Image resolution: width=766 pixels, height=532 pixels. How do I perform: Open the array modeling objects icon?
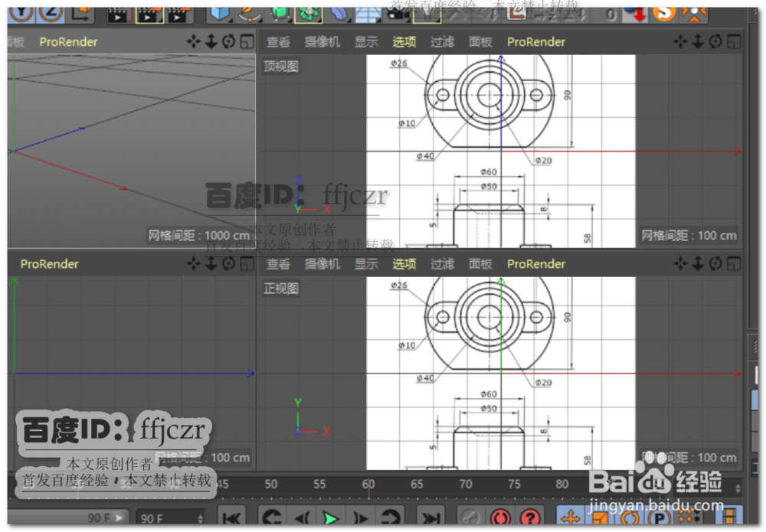[x=308, y=14]
